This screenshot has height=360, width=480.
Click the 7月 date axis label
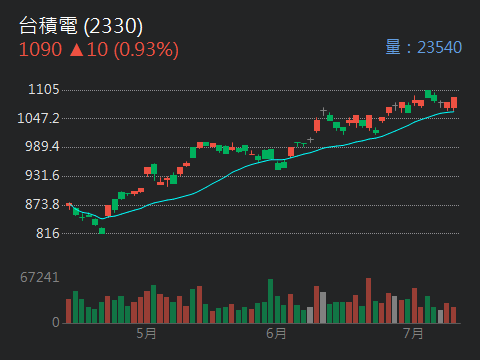(x=413, y=333)
